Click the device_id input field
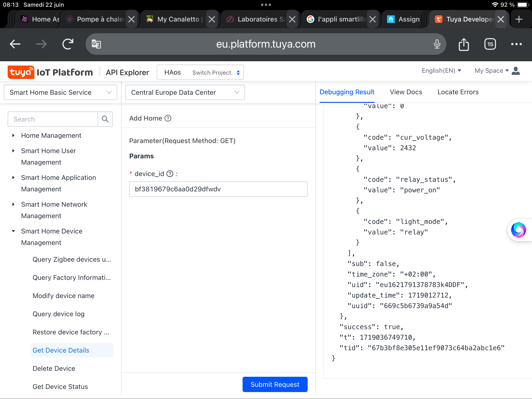Image resolution: width=532 pixels, height=399 pixels. point(218,189)
